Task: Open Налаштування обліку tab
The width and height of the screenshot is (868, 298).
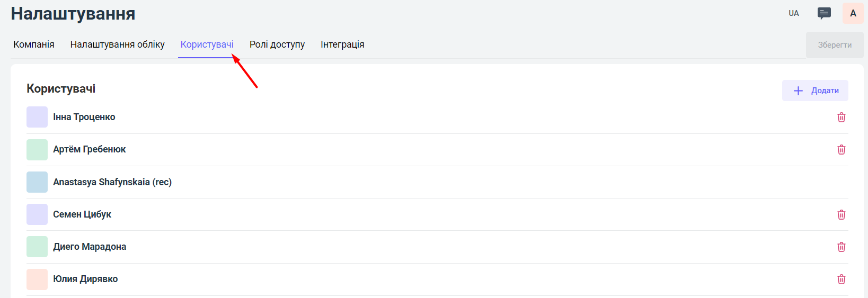Action: point(117,44)
